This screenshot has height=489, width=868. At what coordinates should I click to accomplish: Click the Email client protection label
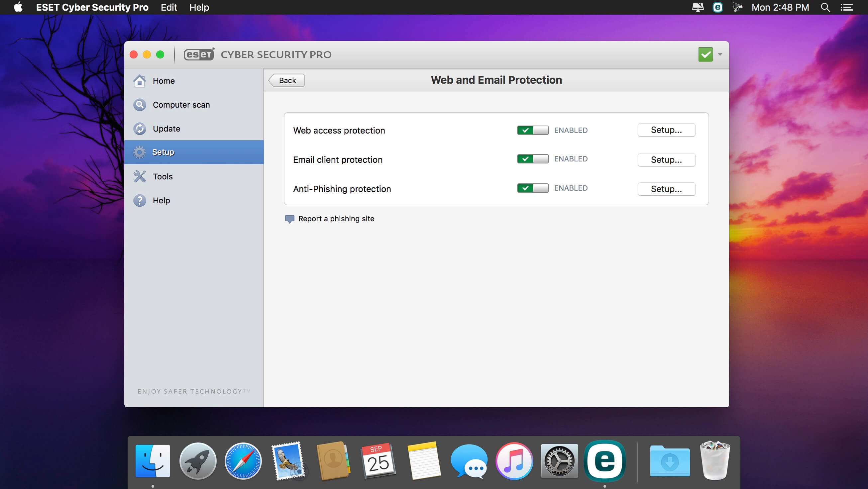(x=338, y=160)
